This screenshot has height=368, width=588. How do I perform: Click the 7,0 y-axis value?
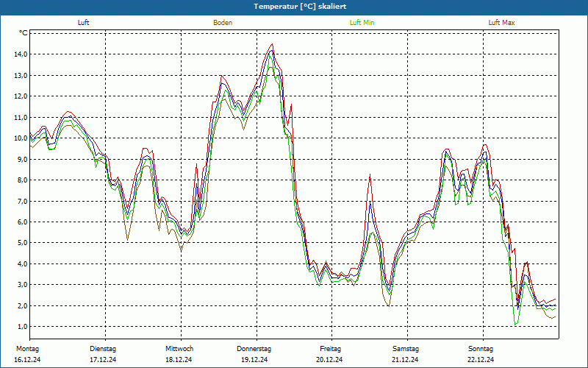(x=23, y=201)
